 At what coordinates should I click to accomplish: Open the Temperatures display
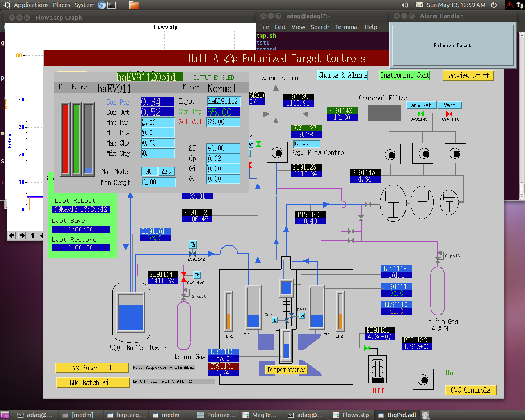(286, 370)
